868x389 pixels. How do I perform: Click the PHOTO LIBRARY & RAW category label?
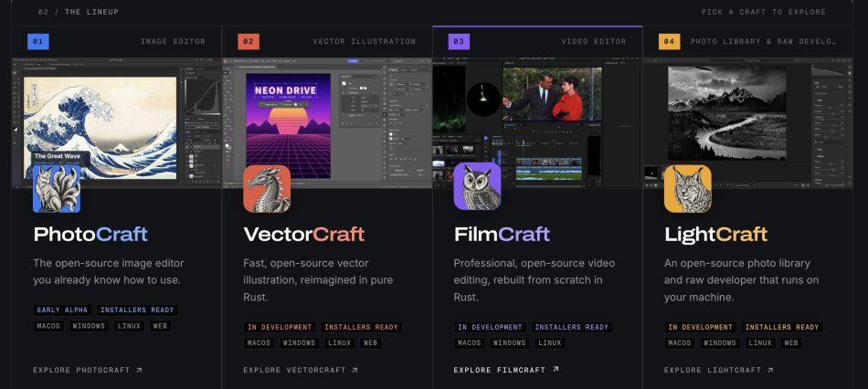point(763,41)
